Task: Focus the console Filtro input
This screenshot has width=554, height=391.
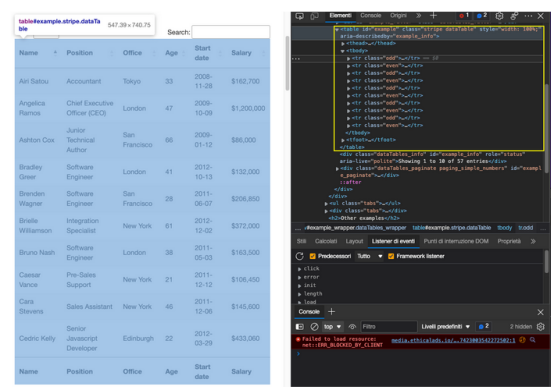Action: [x=388, y=327]
